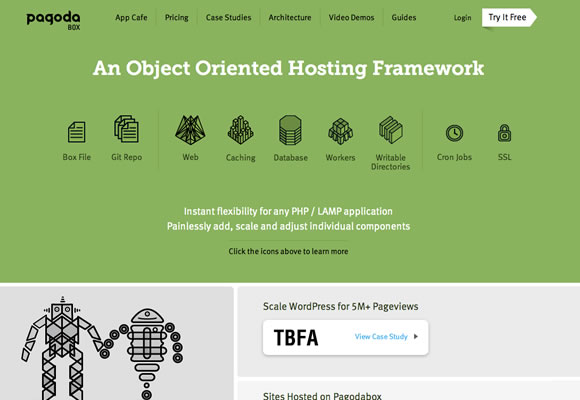The width and height of the screenshot is (580, 400).
Task: Select the Git Repo stacked files icon
Action: 127,129
